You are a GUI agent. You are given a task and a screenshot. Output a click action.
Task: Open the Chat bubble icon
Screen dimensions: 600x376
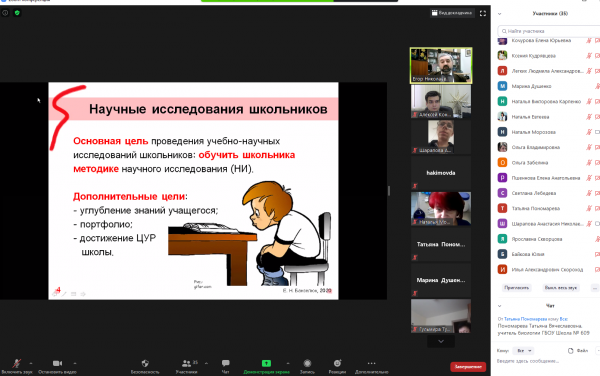[226, 363]
